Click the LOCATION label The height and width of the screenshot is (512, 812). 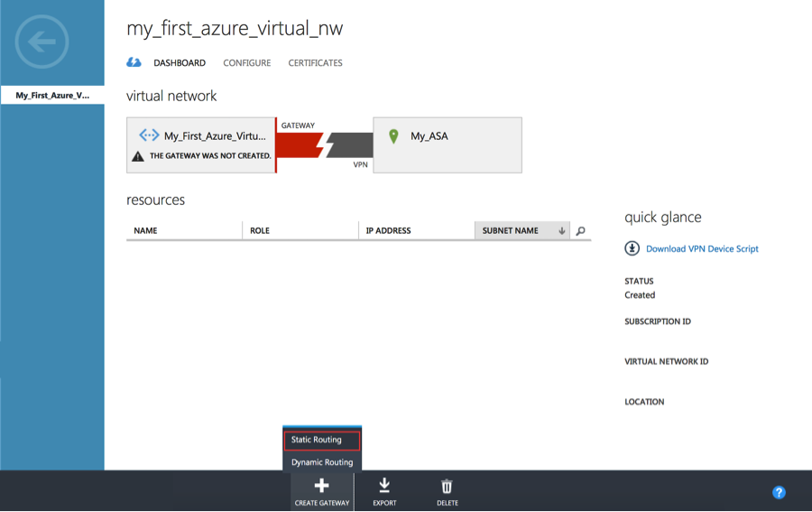pyautogui.click(x=644, y=402)
